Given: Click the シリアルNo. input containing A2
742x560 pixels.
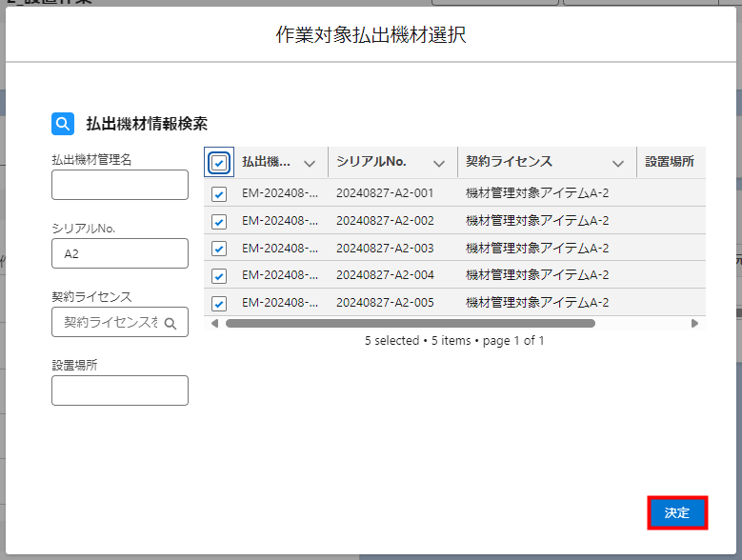Looking at the screenshot, I should 120,253.
